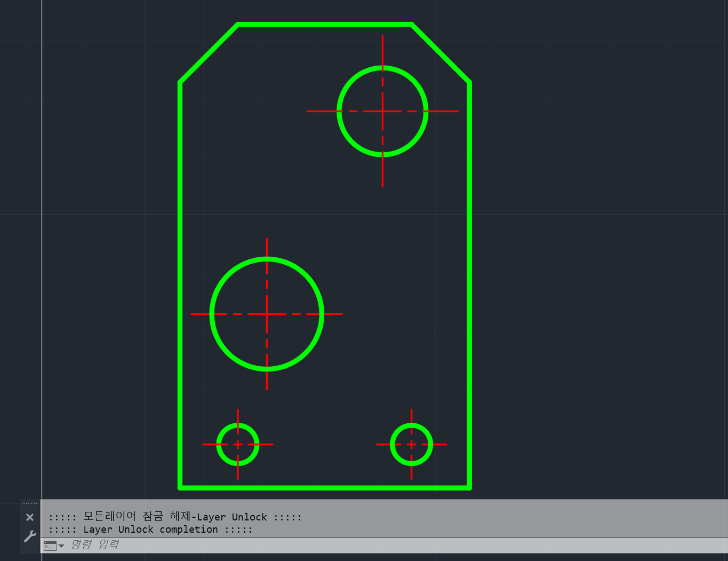
Task: Click the 'Layer Unlock completion' history line
Action: click(x=150, y=530)
